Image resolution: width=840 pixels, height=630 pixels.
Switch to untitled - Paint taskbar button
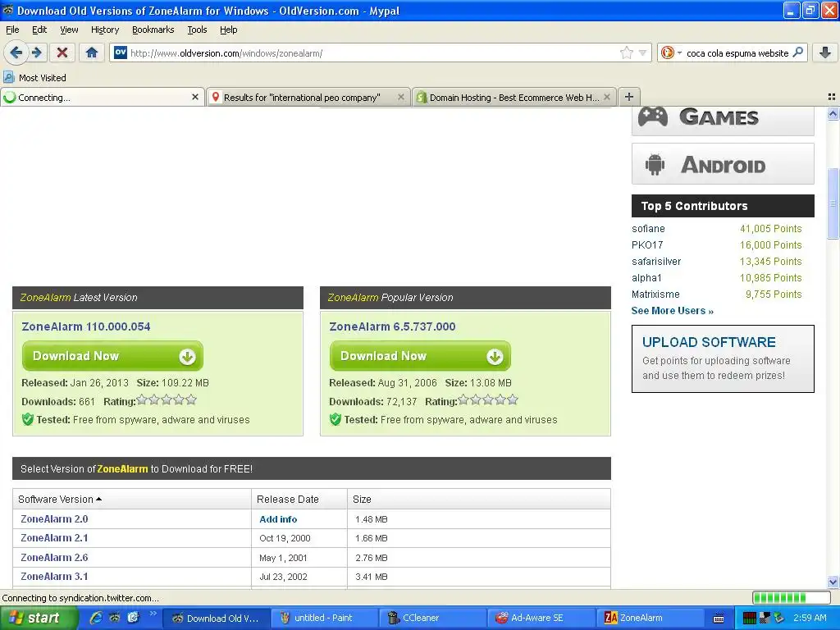coord(323,618)
